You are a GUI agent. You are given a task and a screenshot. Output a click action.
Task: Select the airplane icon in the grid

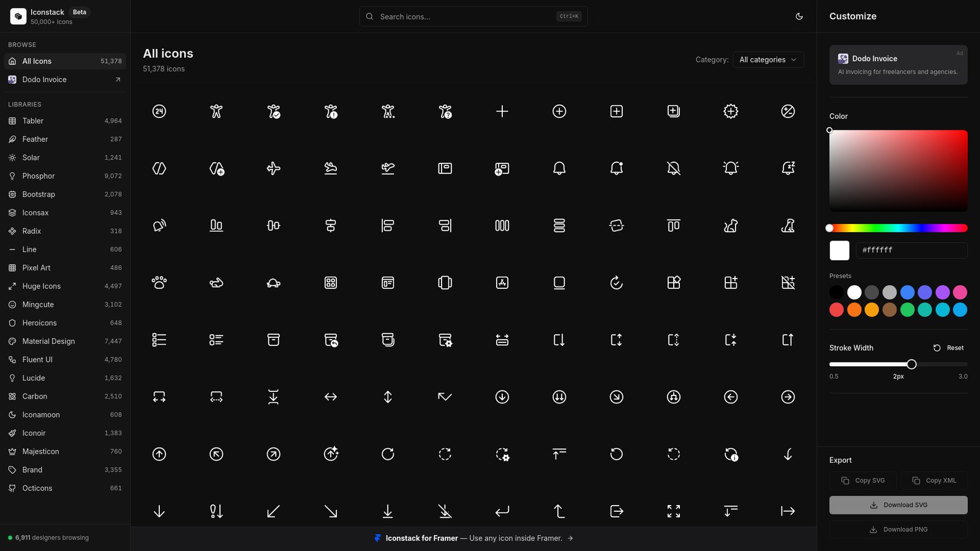tap(273, 168)
